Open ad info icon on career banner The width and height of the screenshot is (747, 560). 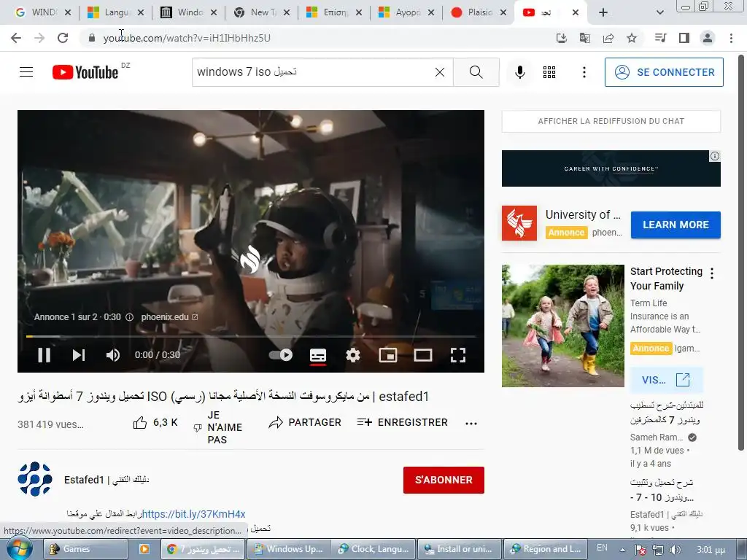point(715,156)
